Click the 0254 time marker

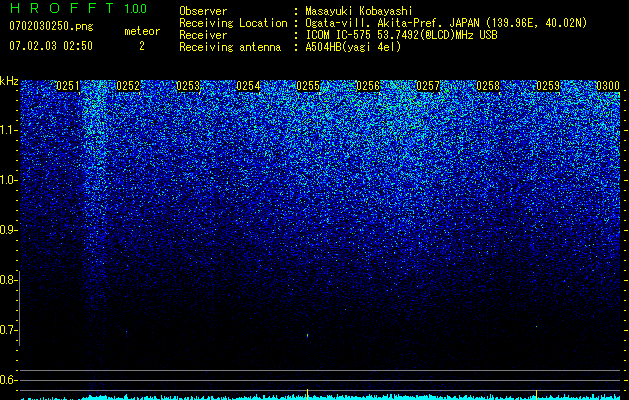(248, 86)
